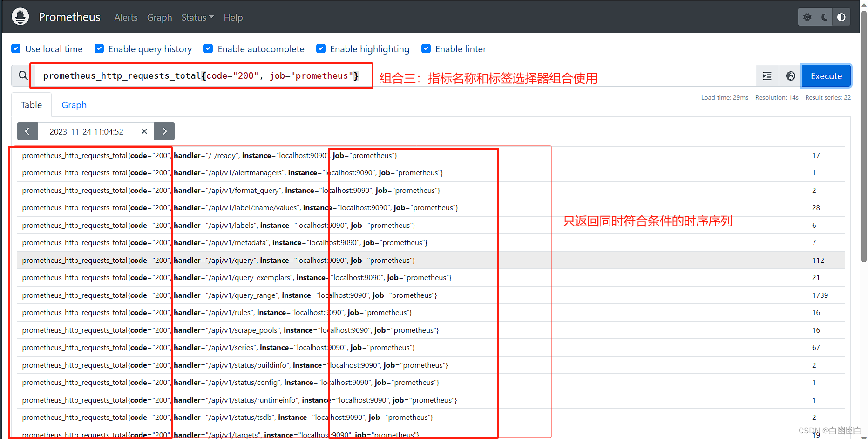This screenshot has width=868, height=439.
Task: Click the Resolution: 14s stat
Action: (777, 97)
